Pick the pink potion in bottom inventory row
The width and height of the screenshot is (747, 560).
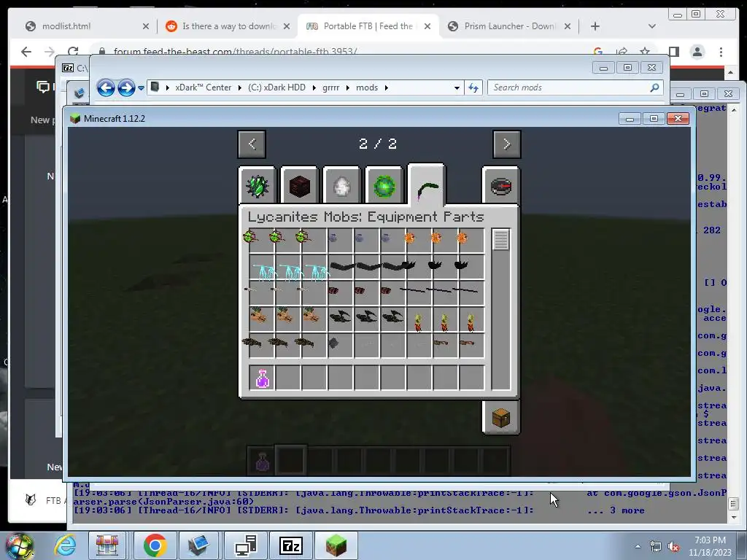[262, 378]
